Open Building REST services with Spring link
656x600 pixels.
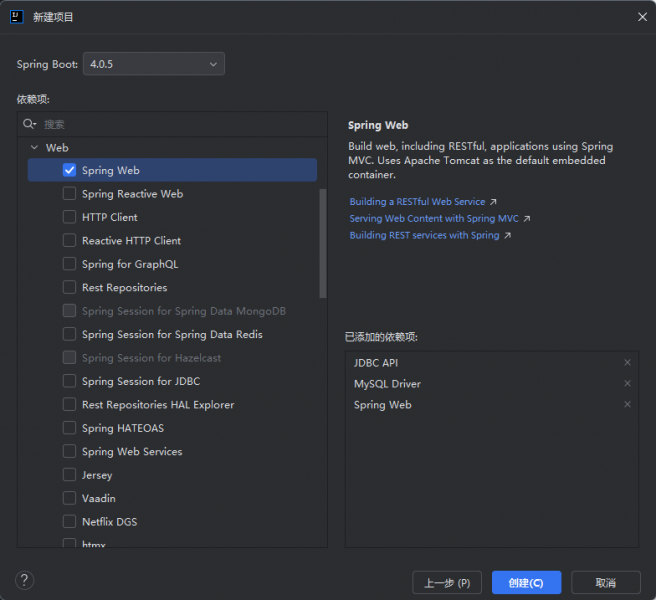(x=424, y=235)
